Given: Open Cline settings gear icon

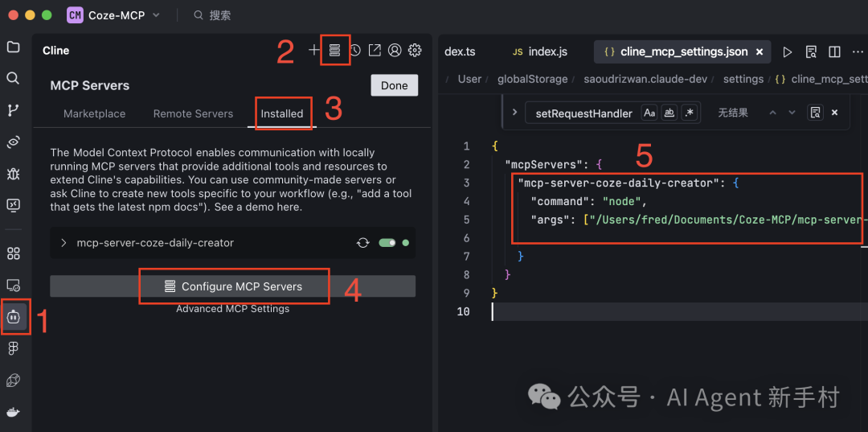Looking at the screenshot, I should click(415, 51).
